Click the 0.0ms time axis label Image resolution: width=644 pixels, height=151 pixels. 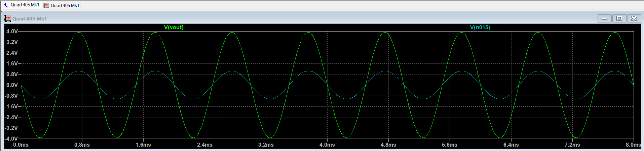[21, 145]
